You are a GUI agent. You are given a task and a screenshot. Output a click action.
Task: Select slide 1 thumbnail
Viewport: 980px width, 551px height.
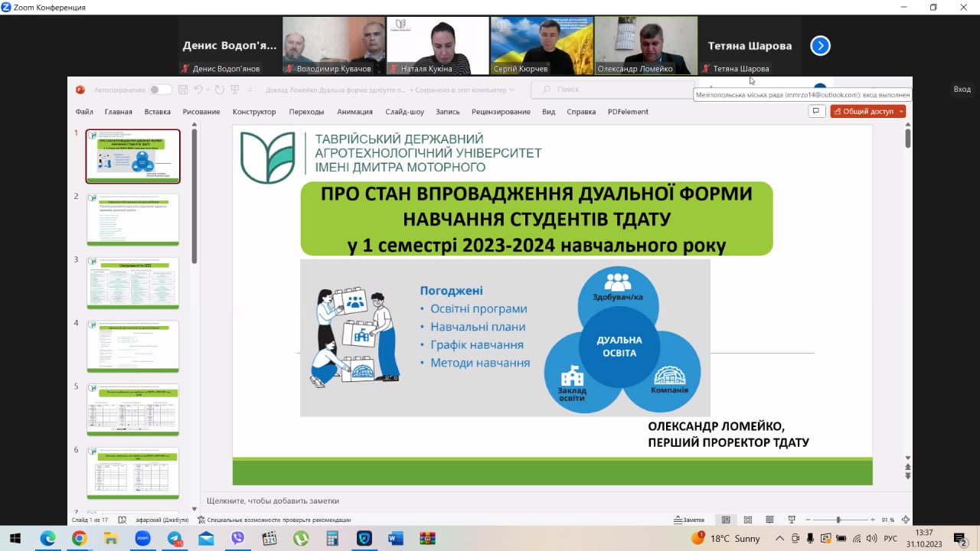click(133, 156)
